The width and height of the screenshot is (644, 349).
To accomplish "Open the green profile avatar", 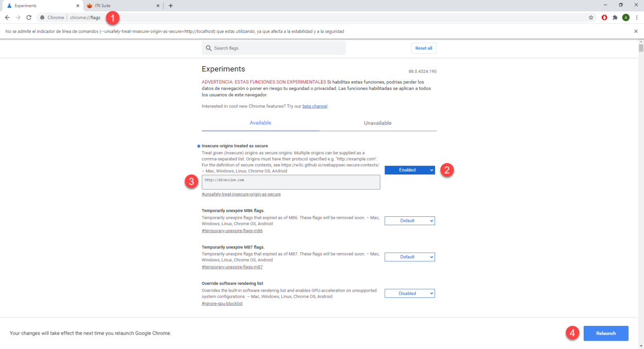I will (626, 18).
